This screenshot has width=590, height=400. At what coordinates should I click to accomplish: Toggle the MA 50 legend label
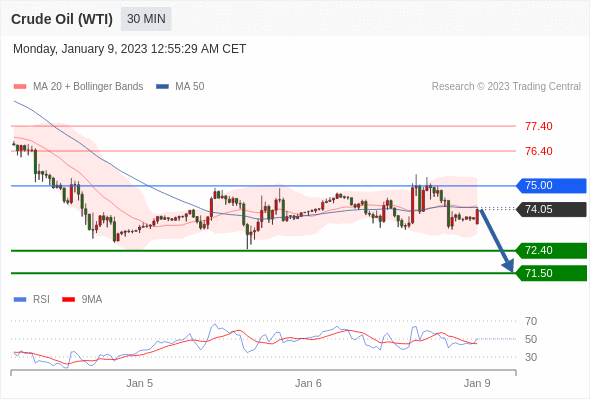(190, 87)
